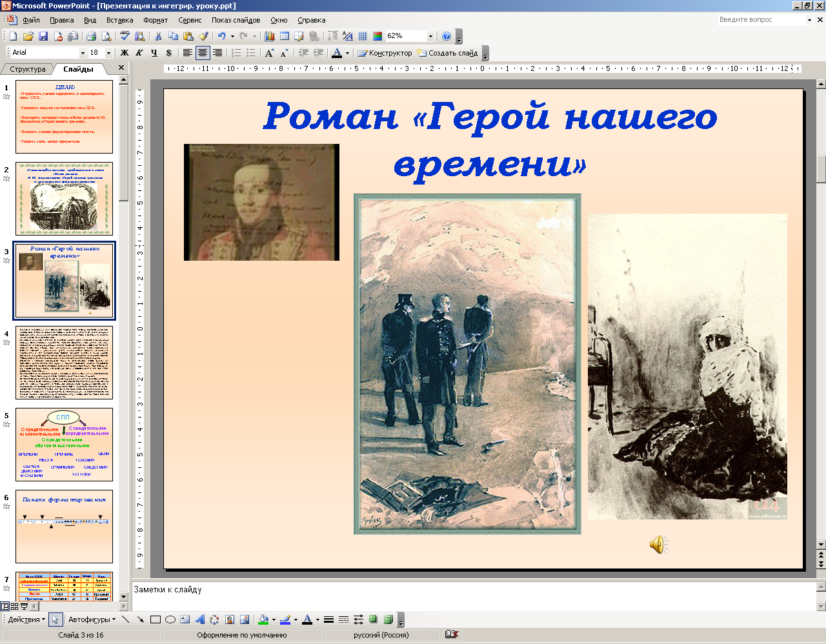Undo the last action

pos(221,36)
